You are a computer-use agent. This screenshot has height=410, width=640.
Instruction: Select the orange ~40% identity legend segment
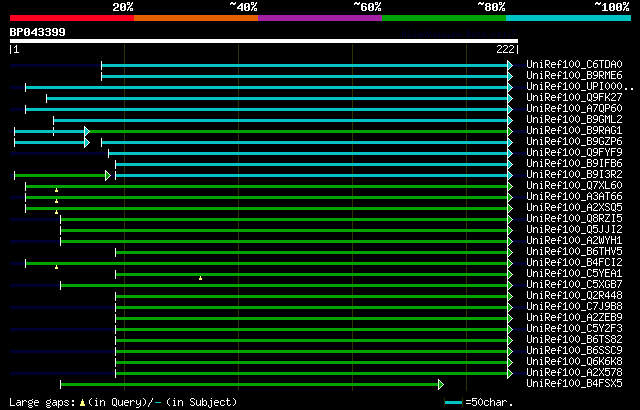[x=196, y=18]
